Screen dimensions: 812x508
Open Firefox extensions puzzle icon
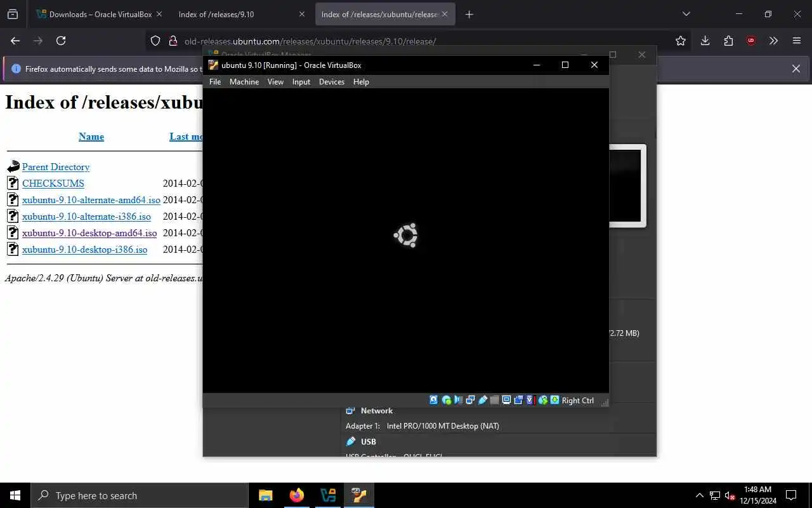point(728,41)
